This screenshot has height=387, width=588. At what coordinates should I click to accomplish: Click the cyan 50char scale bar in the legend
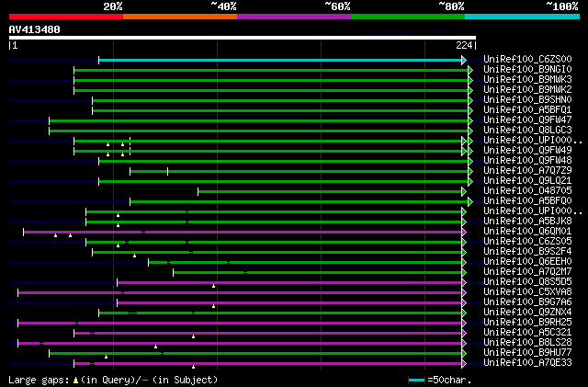416,381
